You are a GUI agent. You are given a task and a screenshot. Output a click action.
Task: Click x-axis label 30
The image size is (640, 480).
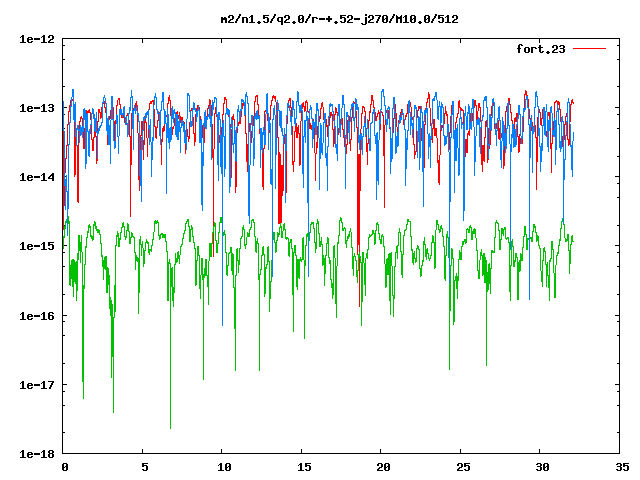[x=542, y=467]
